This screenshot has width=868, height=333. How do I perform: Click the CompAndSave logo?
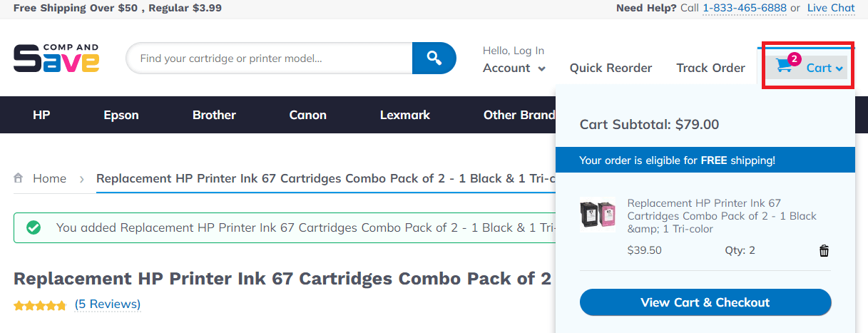click(x=56, y=58)
